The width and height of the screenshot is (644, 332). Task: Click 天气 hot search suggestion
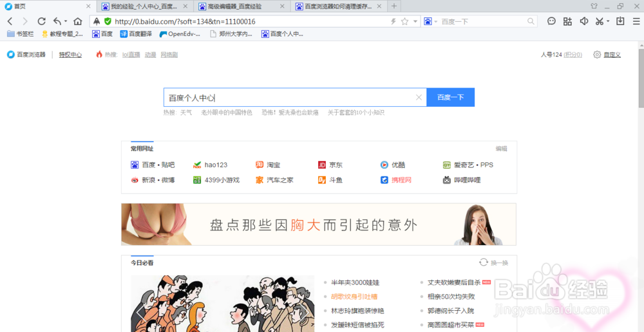(186, 113)
